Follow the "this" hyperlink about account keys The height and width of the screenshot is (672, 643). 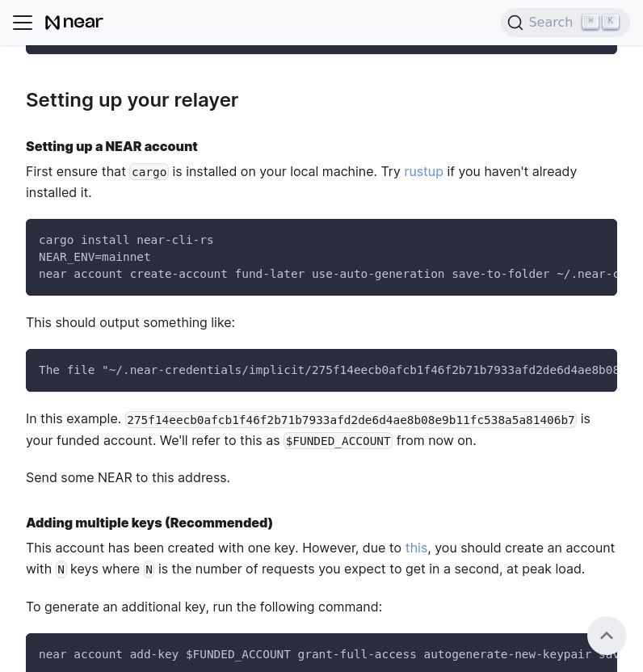[416, 548]
